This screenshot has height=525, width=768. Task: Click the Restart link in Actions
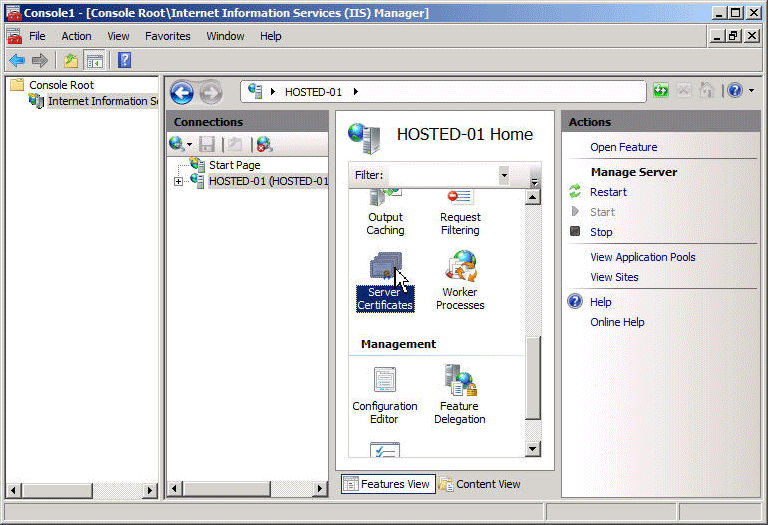[608, 192]
